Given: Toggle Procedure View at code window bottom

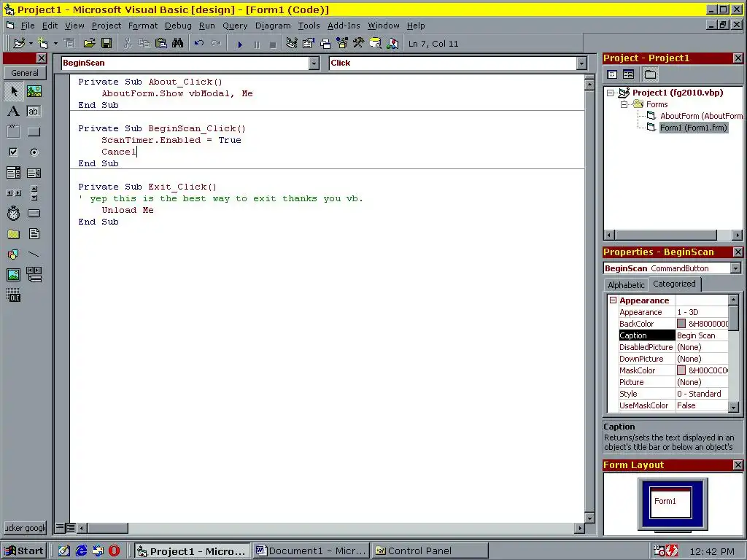Looking at the screenshot, I should click(x=60, y=528).
